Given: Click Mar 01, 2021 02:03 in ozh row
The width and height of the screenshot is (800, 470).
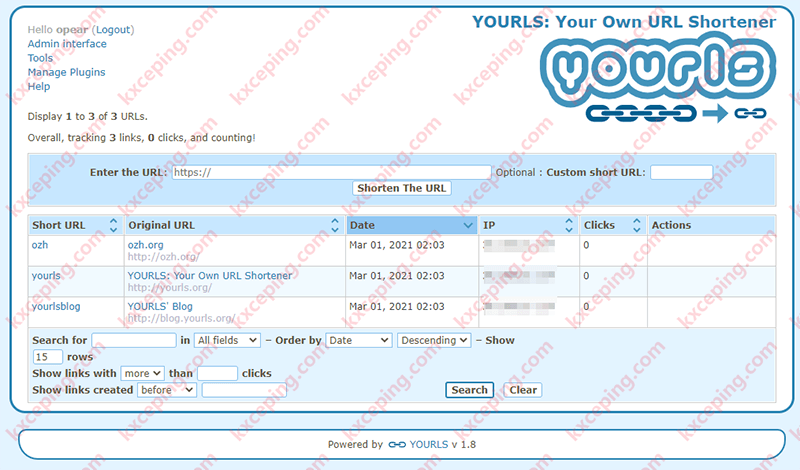Looking at the screenshot, I should (396, 245).
